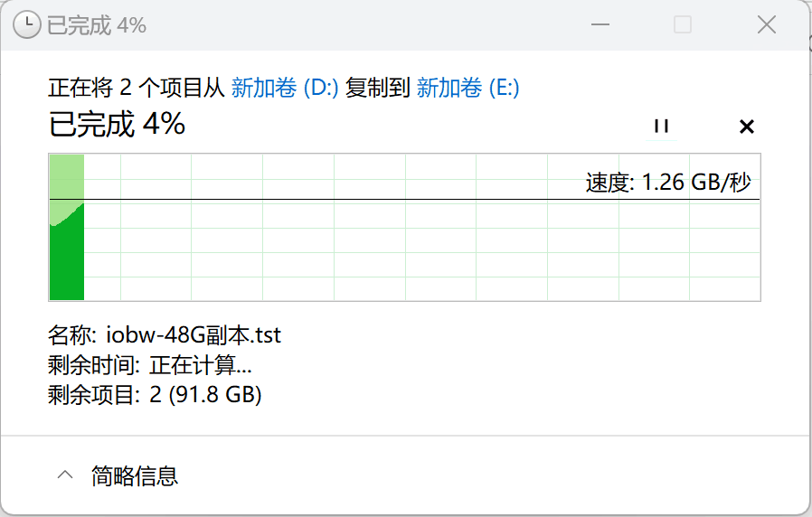
Task: Click the 复制到 text between drive links
Action: (x=377, y=88)
